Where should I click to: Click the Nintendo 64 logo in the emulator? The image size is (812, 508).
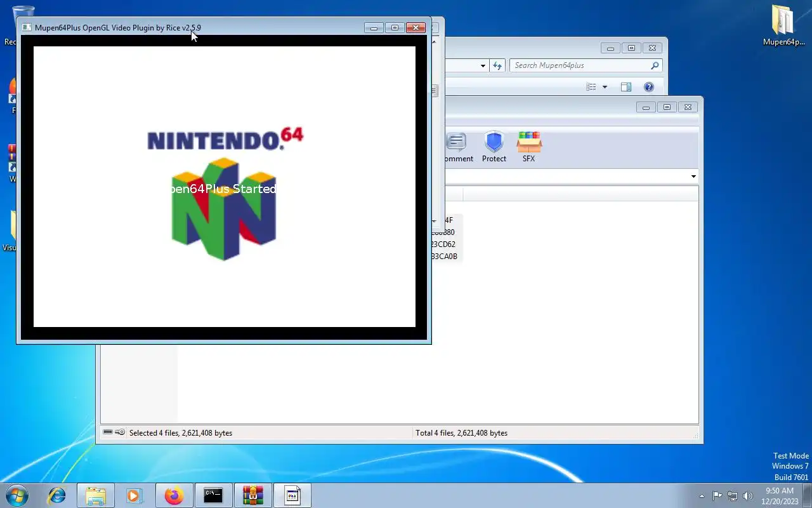[x=225, y=194]
